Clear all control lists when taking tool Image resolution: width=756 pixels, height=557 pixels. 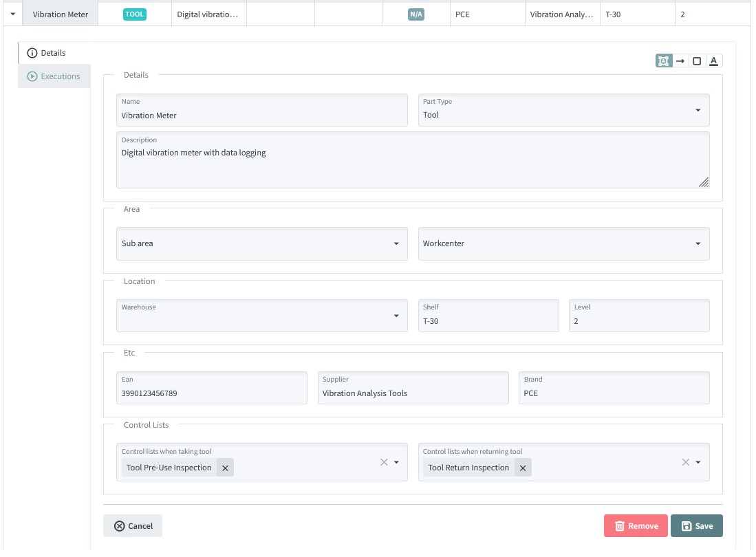pos(384,462)
